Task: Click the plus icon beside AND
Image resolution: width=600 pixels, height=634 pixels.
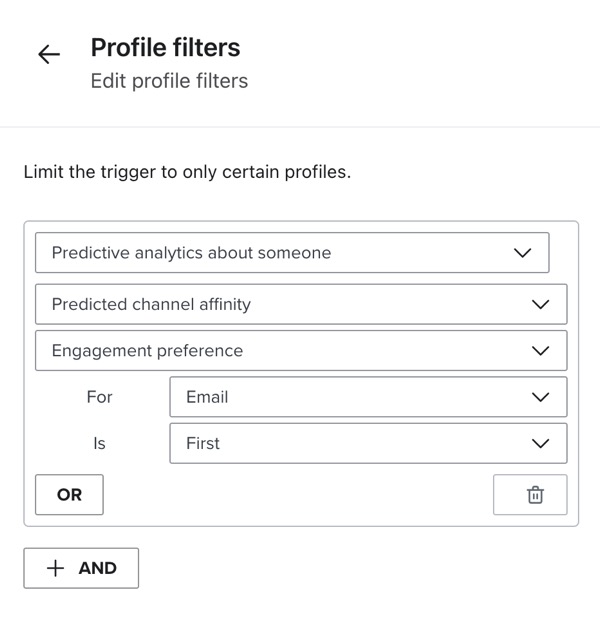Action: click(x=56, y=568)
